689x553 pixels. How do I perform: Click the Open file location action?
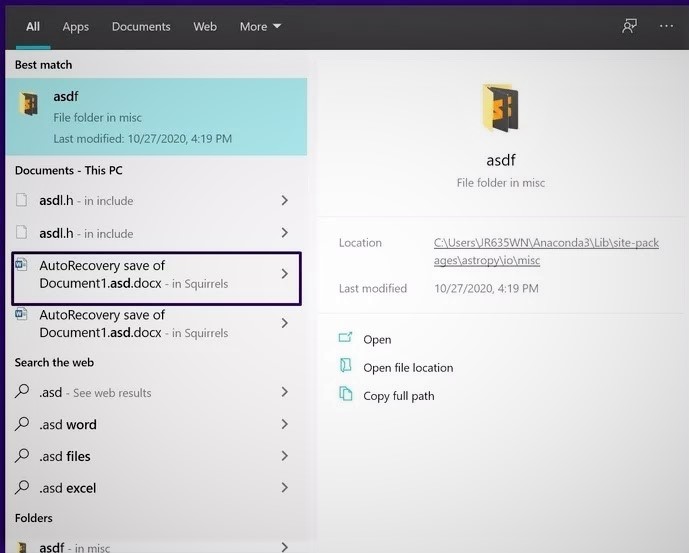[x=408, y=368]
